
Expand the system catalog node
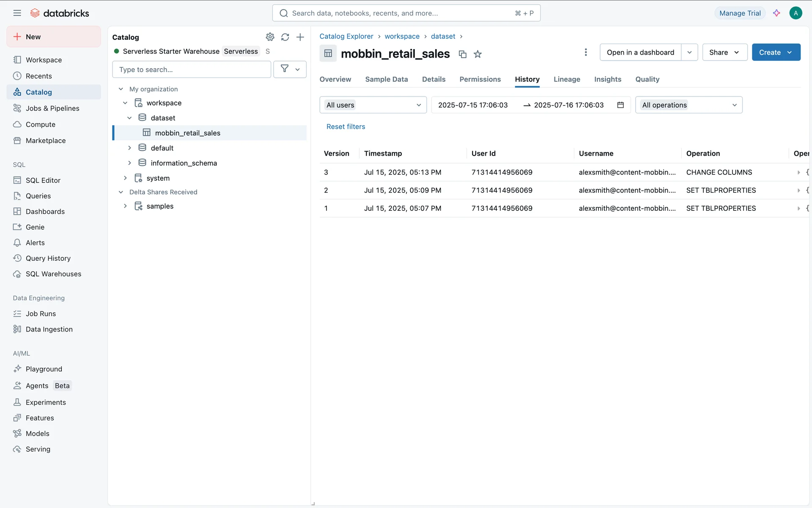(x=125, y=178)
